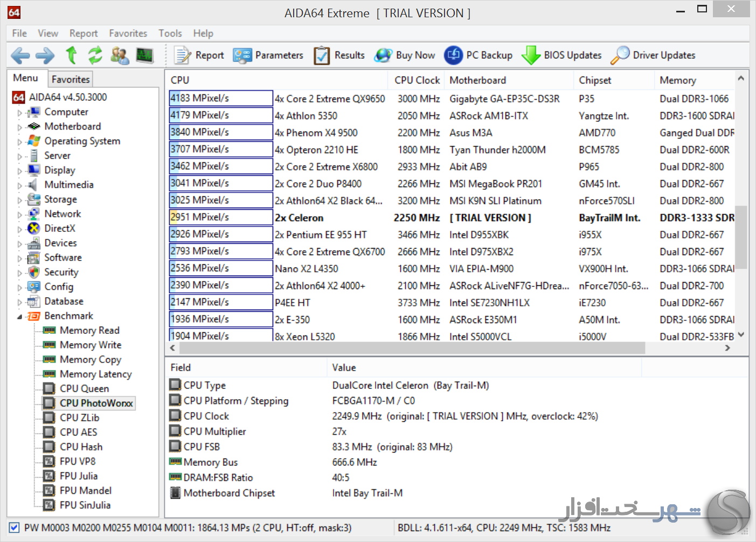The width and height of the screenshot is (756, 542).
Task: Open FPU Julia benchmark
Action: (71, 476)
